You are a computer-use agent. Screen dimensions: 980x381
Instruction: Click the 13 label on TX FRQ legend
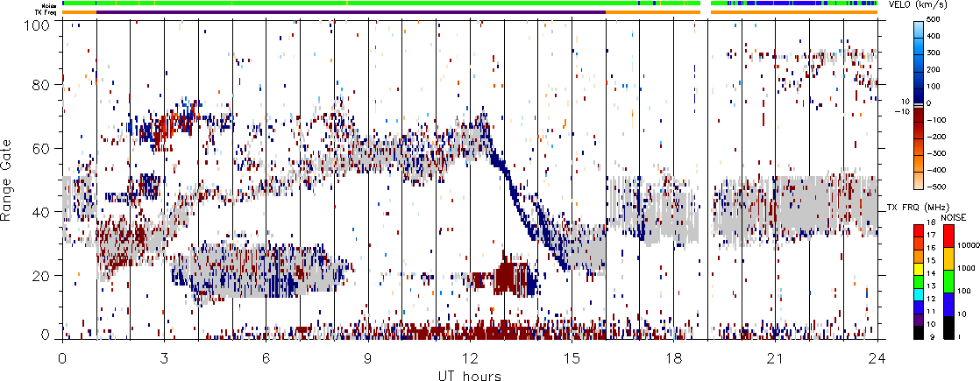coord(931,286)
